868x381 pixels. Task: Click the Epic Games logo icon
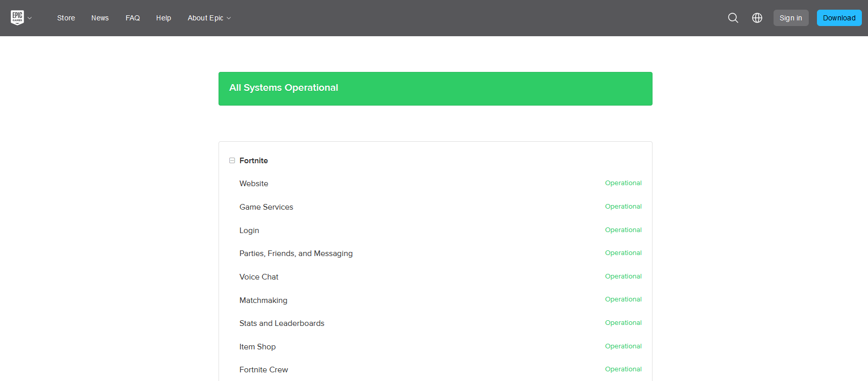click(17, 18)
